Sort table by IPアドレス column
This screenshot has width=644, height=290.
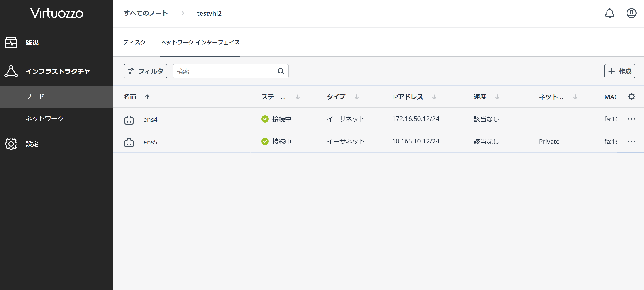[x=407, y=97]
